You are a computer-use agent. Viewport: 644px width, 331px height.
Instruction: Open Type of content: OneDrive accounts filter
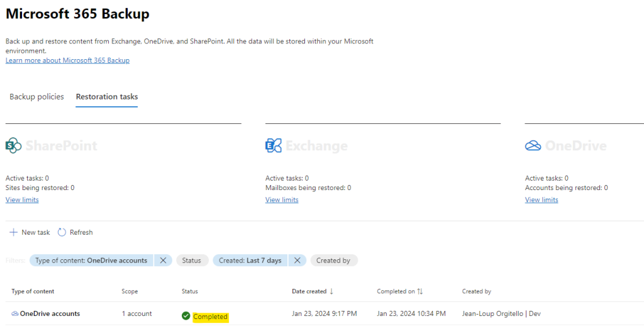click(91, 261)
